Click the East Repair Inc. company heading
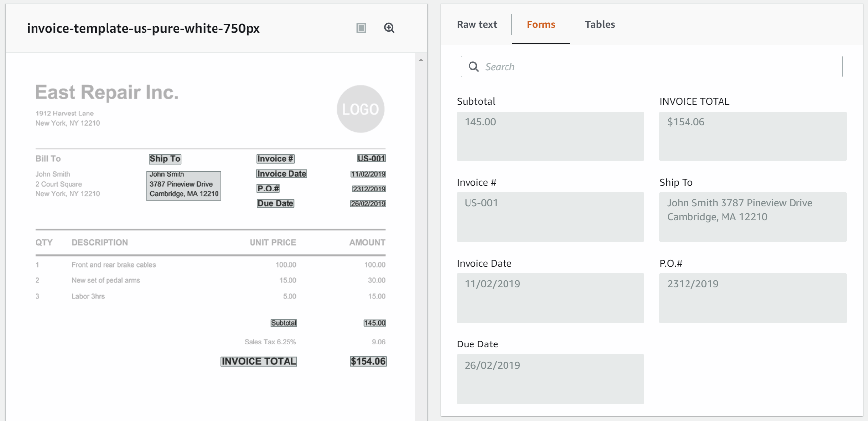The image size is (868, 421). click(107, 92)
